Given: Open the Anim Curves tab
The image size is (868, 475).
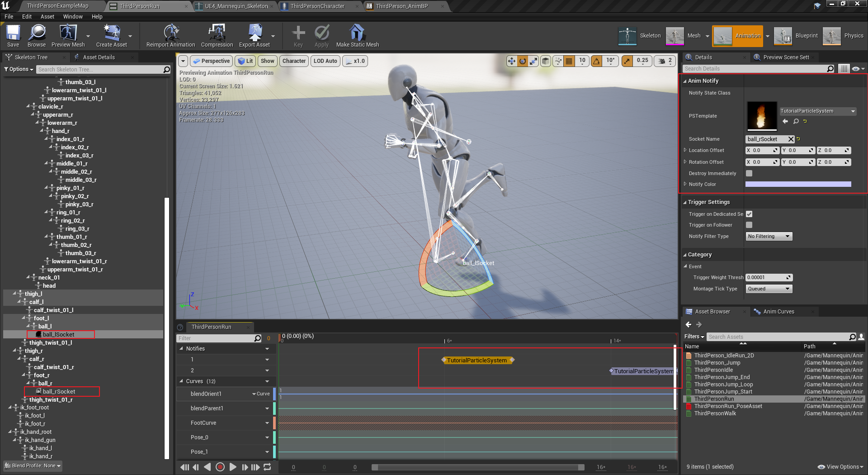Looking at the screenshot, I should click(x=778, y=312).
